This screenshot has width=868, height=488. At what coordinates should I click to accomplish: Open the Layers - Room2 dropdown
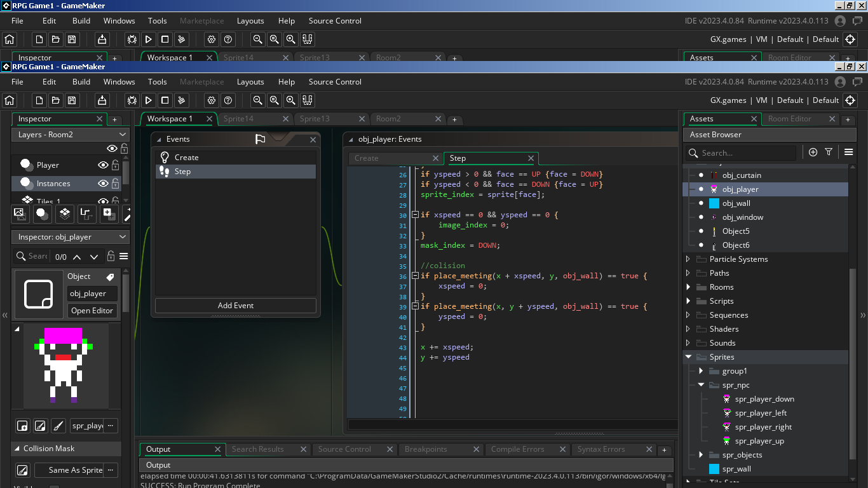[123, 135]
